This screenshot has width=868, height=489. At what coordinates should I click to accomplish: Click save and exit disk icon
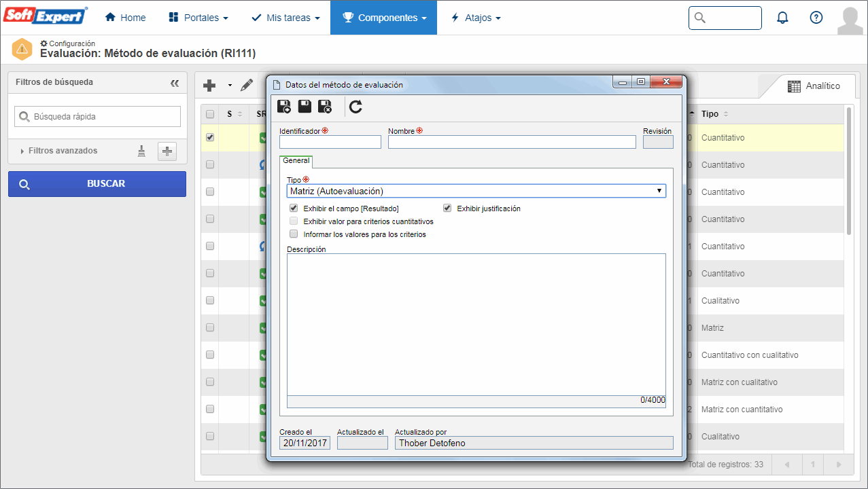(x=325, y=106)
